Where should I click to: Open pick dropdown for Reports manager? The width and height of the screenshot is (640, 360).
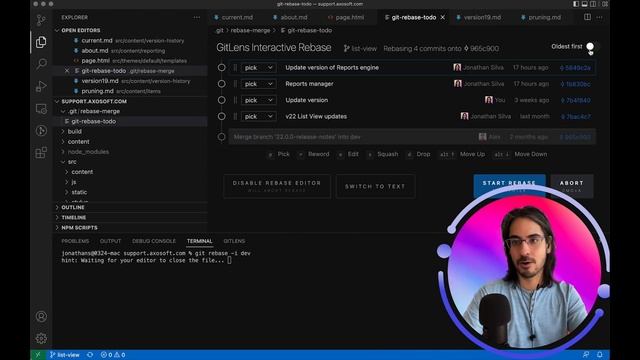(x=258, y=84)
